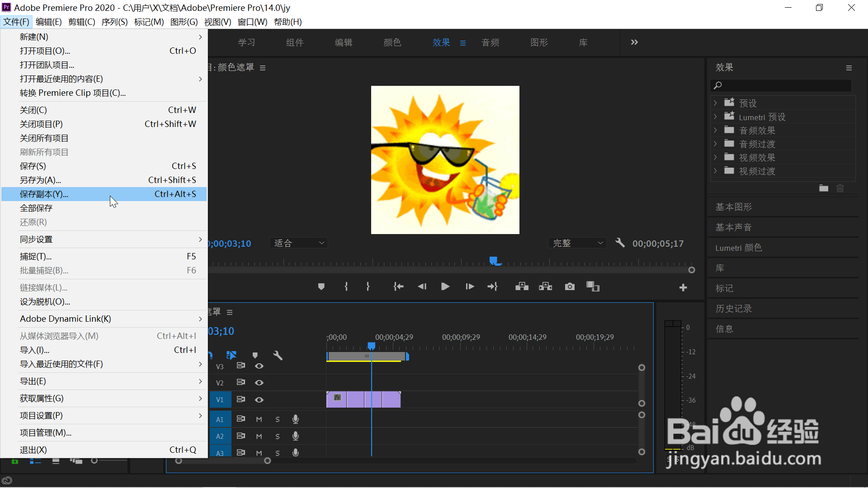The image size is (868, 488).
Task: Click the timeline playhead marker
Action: 371,346
